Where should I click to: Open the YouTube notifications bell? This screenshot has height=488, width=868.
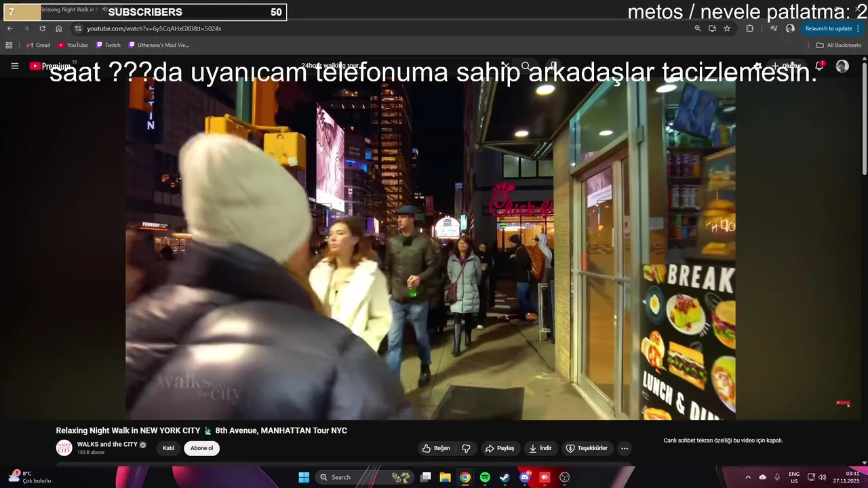click(x=819, y=66)
